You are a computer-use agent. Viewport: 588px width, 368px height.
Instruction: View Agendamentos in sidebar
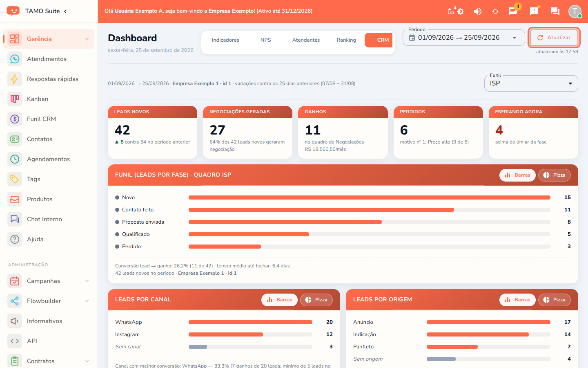pyautogui.click(x=49, y=159)
